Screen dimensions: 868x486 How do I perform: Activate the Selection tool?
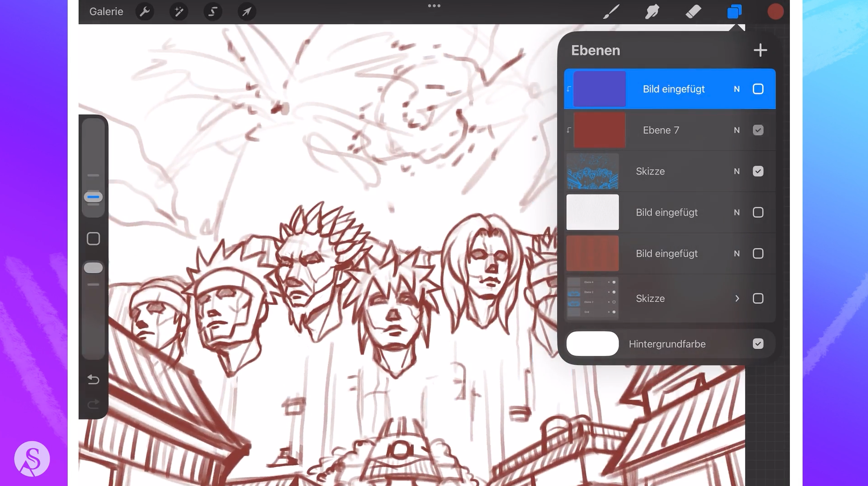click(213, 12)
